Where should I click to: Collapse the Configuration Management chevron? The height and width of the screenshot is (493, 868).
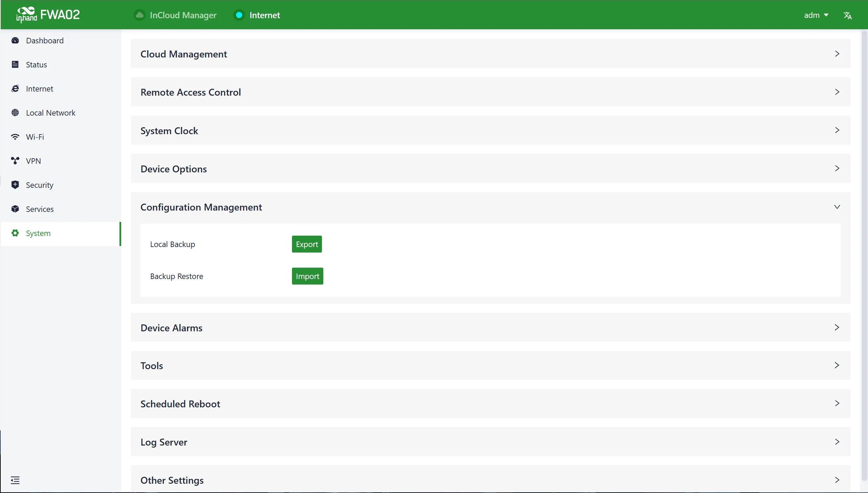(x=837, y=207)
